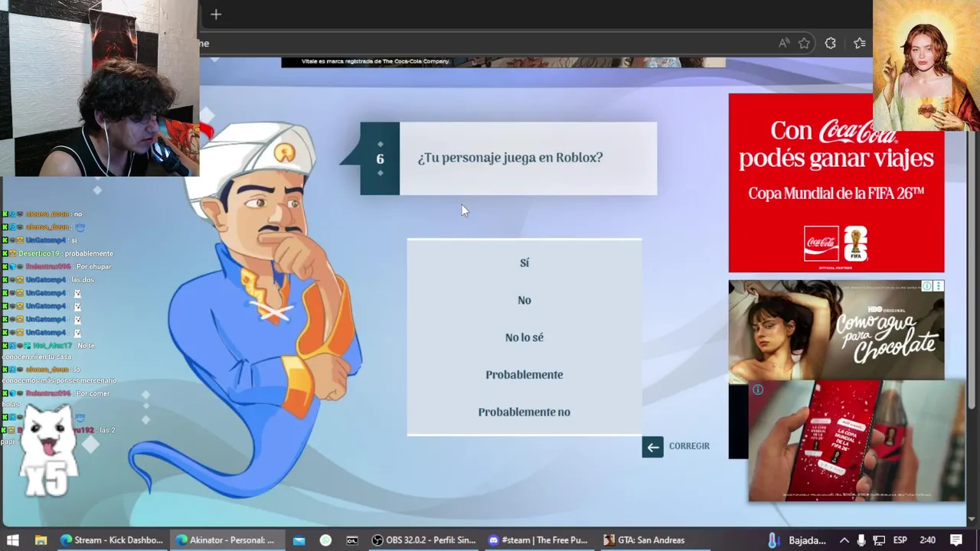Viewport: 980px width, 551px height.
Task: Switch to Akinator Edge window in taskbar
Action: pos(227,540)
